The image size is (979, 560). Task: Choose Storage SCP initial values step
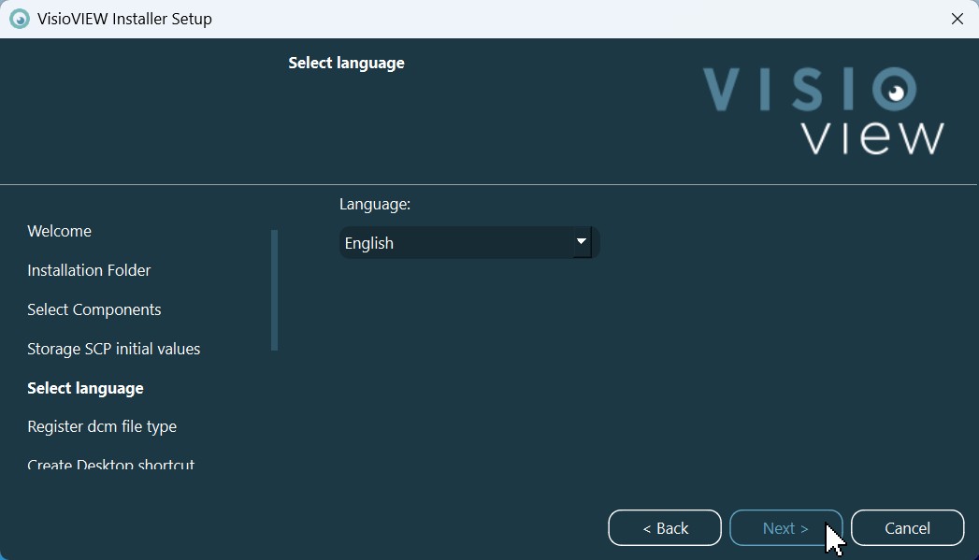tap(114, 349)
